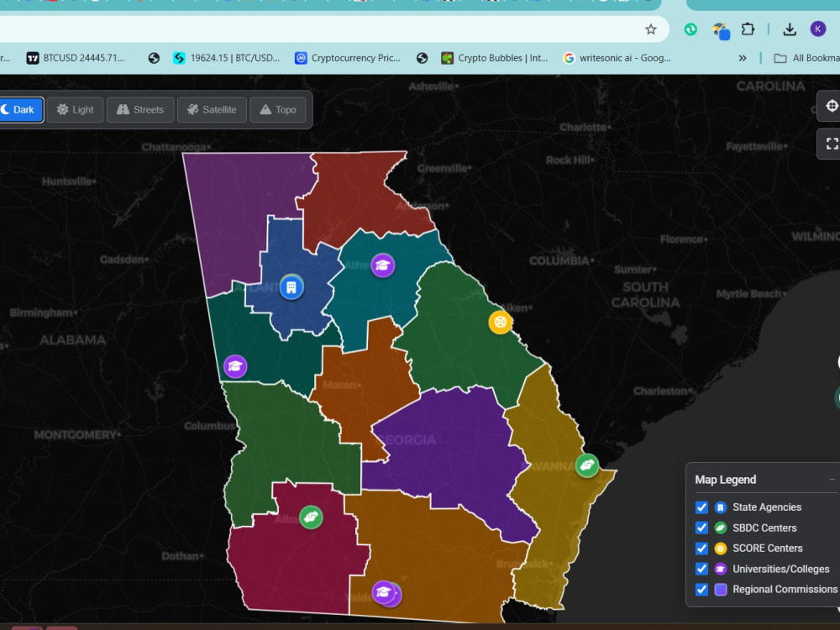
Task: Open the profile avatar K
Action: (x=817, y=29)
